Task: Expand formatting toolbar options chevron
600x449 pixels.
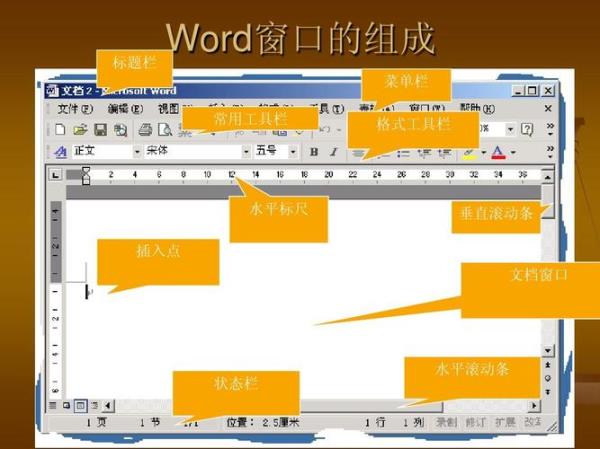Action: 550,152
